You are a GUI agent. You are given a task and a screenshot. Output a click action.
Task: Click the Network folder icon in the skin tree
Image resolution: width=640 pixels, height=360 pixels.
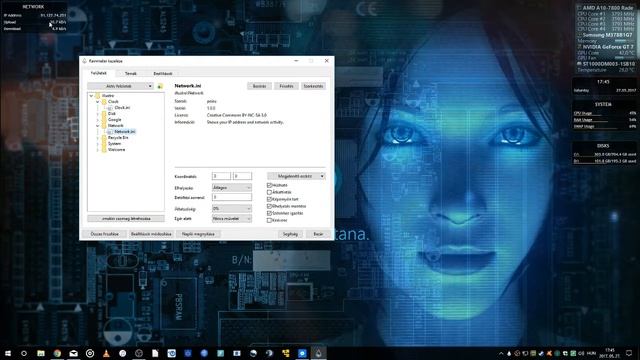104,126
